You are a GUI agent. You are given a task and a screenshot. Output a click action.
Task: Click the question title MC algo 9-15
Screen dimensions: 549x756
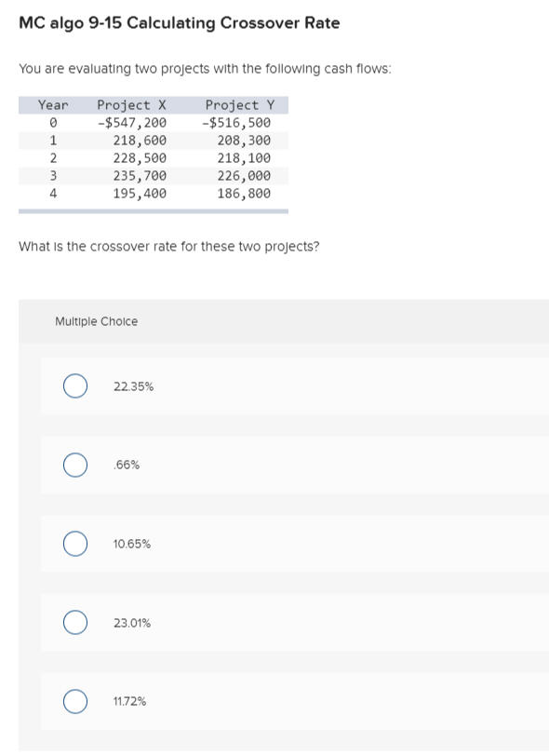pos(180,22)
